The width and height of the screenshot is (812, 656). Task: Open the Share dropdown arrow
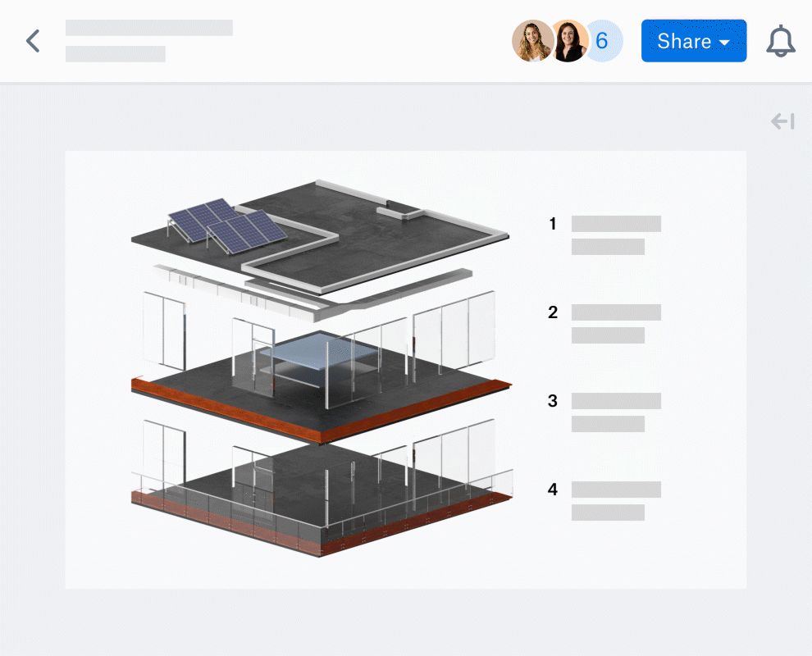724,42
